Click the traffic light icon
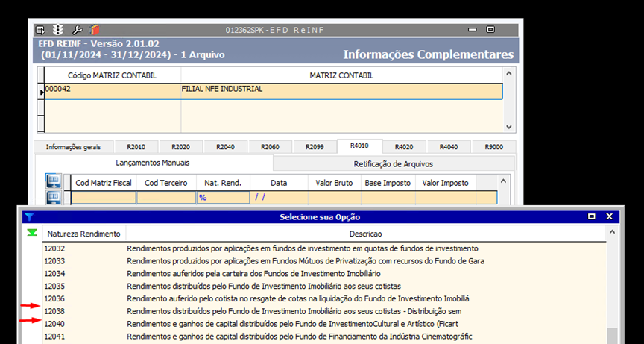 coord(58,30)
